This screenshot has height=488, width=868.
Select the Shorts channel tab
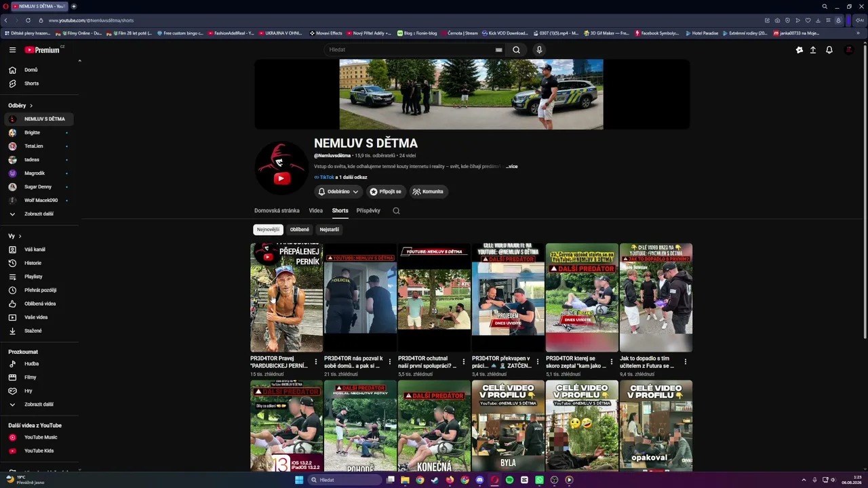pos(340,211)
